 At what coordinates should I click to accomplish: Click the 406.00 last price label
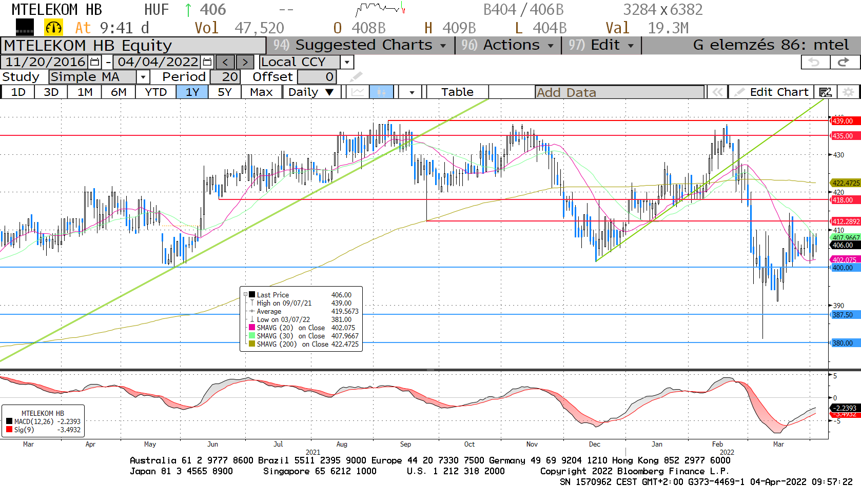[x=844, y=245]
